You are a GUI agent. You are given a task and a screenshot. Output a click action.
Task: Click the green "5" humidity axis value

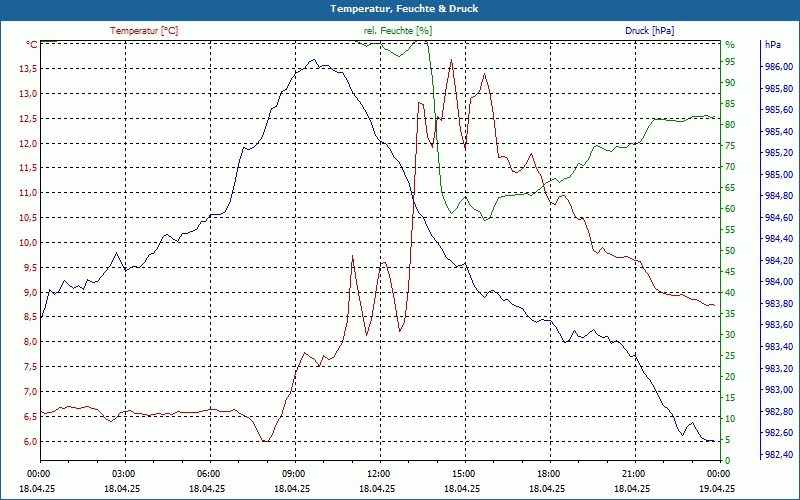[x=728, y=440]
